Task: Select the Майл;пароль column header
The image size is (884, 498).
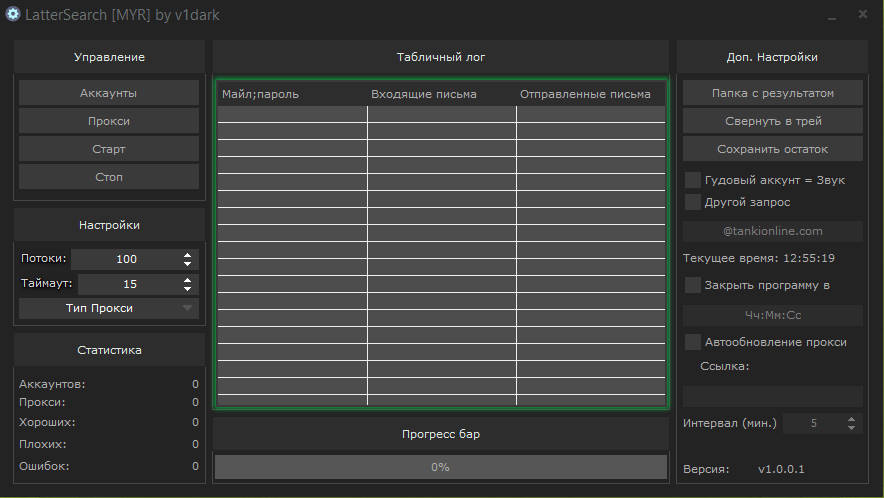Action: (x=292, y=94)
